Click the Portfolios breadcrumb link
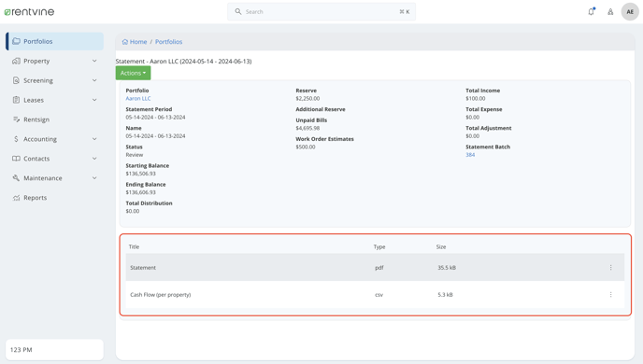643x364 pixels. 168,42
